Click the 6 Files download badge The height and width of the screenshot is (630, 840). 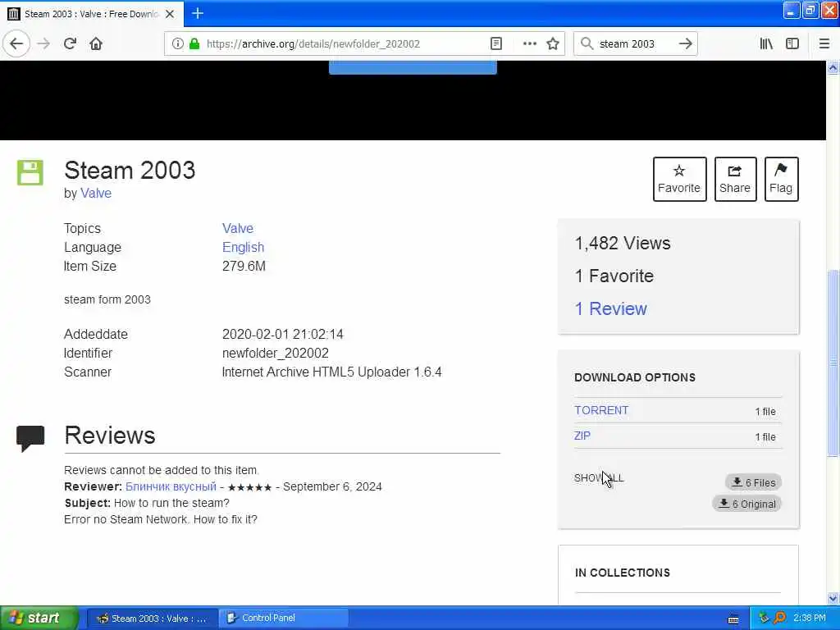click(754, 482)
